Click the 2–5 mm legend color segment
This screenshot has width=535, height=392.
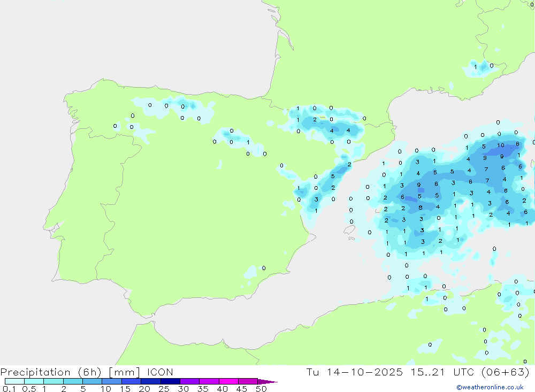(x=73, y=381)
